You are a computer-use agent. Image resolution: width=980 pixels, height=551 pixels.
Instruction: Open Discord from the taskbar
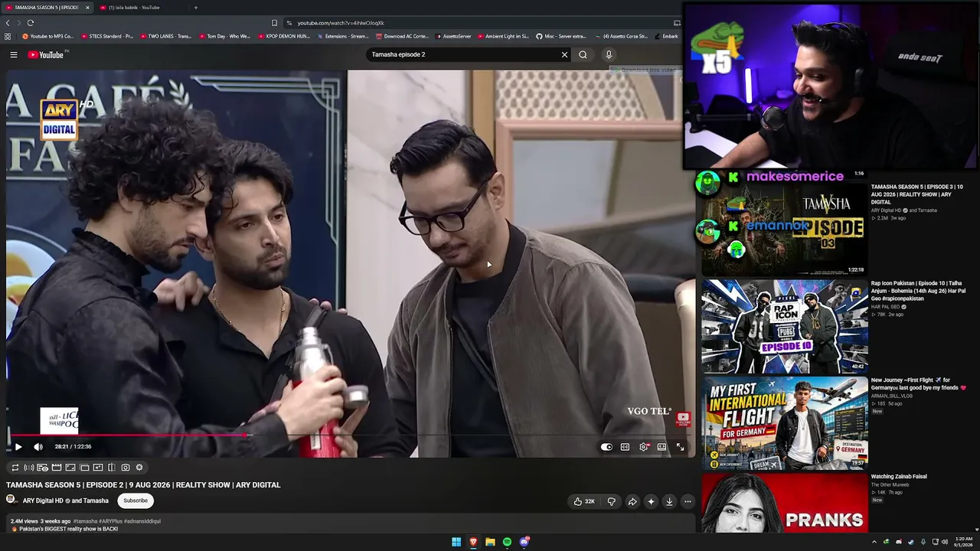(x=524, y=542)
